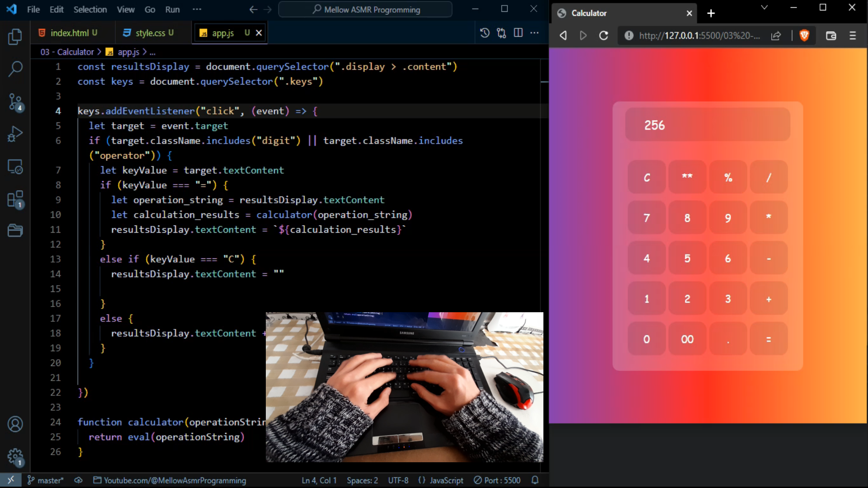Open the Extensions view icon
Screen dimensions: 868x488
tap(15, 199)
